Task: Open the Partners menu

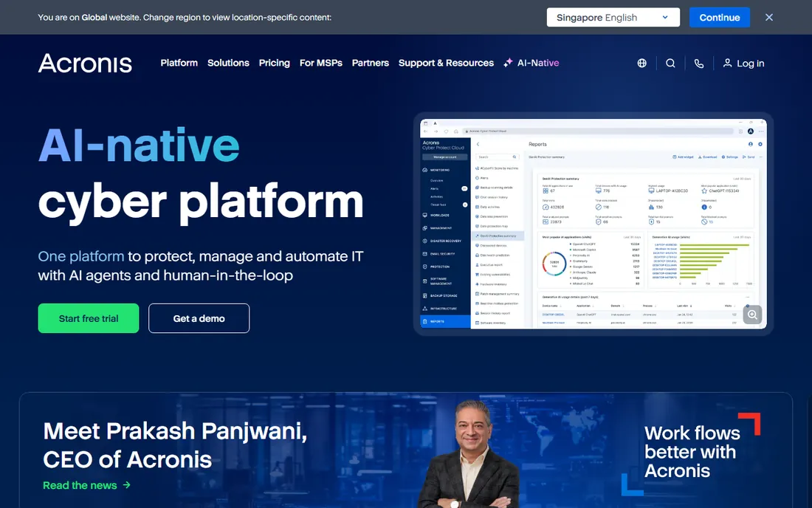Action: click(x=371, y=63)
